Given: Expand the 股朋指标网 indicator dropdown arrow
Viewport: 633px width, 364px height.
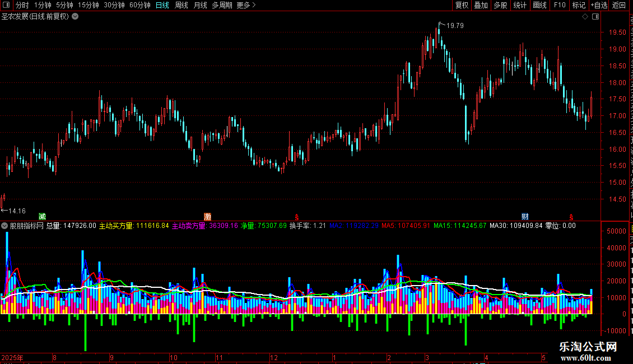Looking at the screenshot, I should coord(4,226).
